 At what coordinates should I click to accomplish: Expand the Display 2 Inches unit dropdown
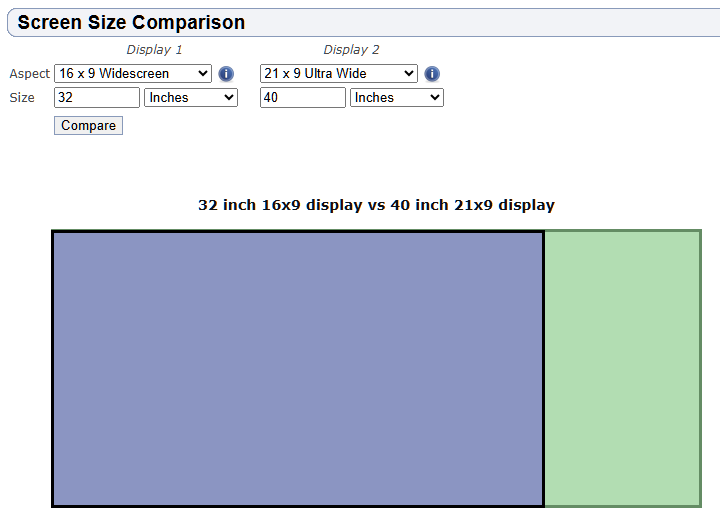click(x=396, y=98)
